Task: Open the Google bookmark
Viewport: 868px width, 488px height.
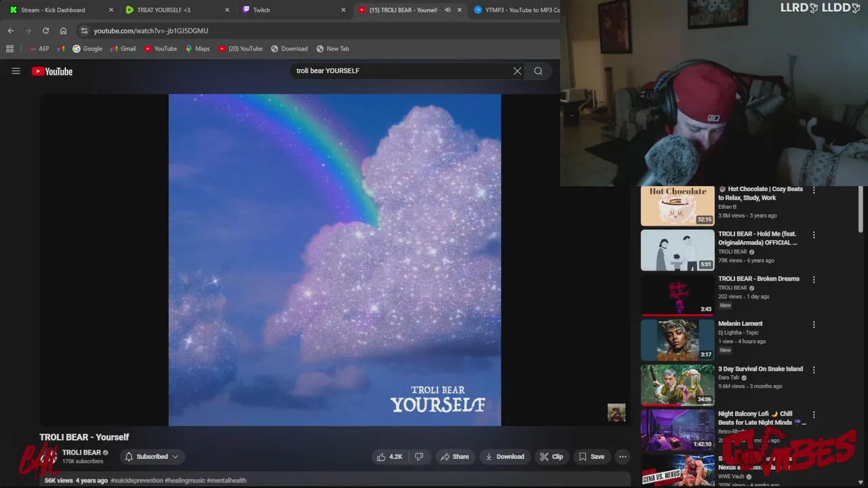Action: [x=87, y=49]
